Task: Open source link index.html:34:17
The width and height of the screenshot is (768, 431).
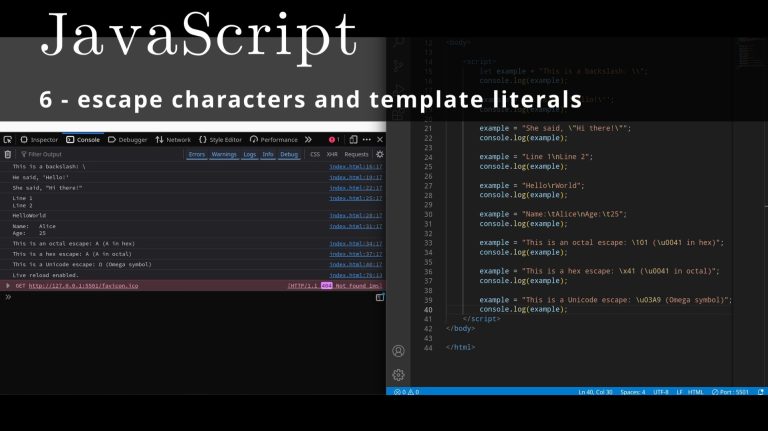Action: (356, 243)
